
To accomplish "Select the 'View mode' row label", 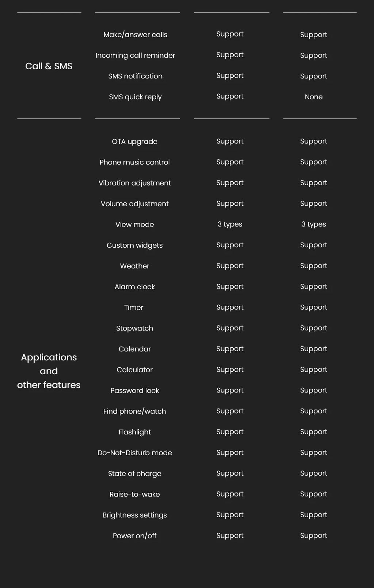I will pyautogui.click(x=134, y=225).
